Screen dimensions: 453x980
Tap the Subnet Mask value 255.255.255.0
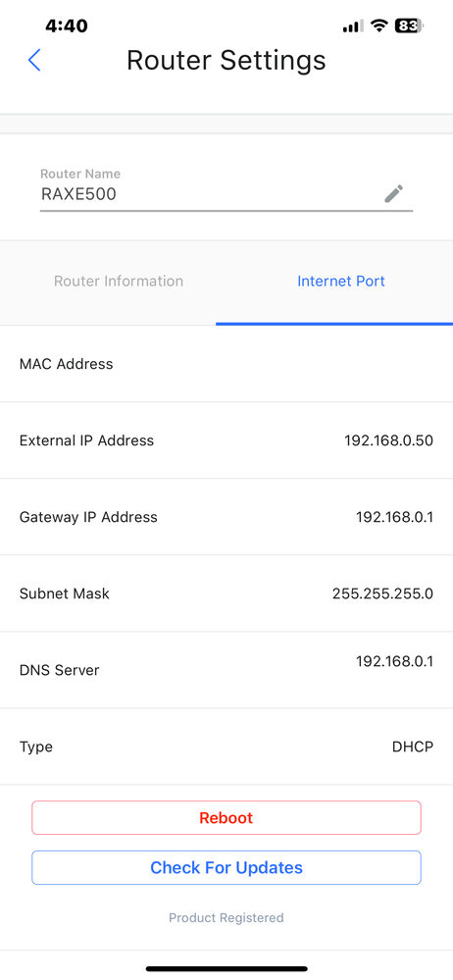382,593
